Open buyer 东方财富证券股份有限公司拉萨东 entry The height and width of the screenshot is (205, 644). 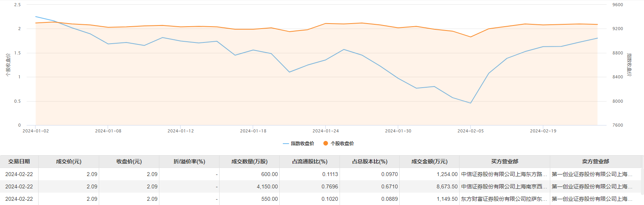coord(504,199)
